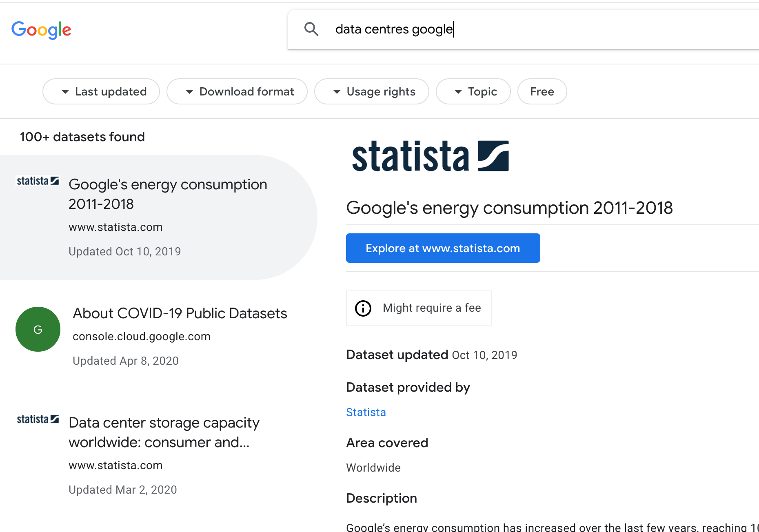Click the Dataset provided by heading
759x532 pixels.
tap(408, 387)
